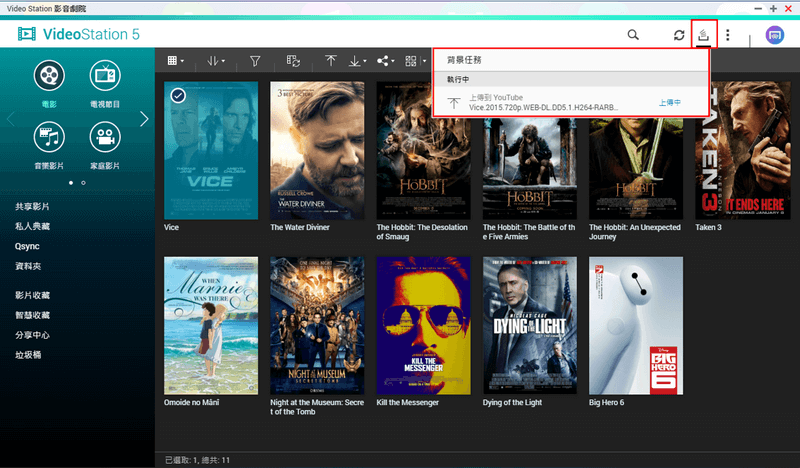
Task: Open the search magnifier icon
Action: (633, 35)
